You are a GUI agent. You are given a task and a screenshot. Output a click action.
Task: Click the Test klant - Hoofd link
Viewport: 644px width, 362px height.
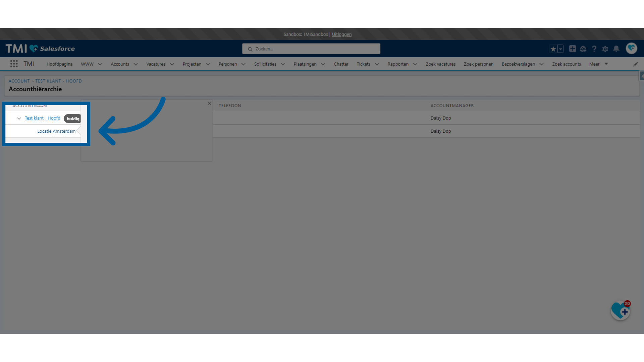pos(43,118)
